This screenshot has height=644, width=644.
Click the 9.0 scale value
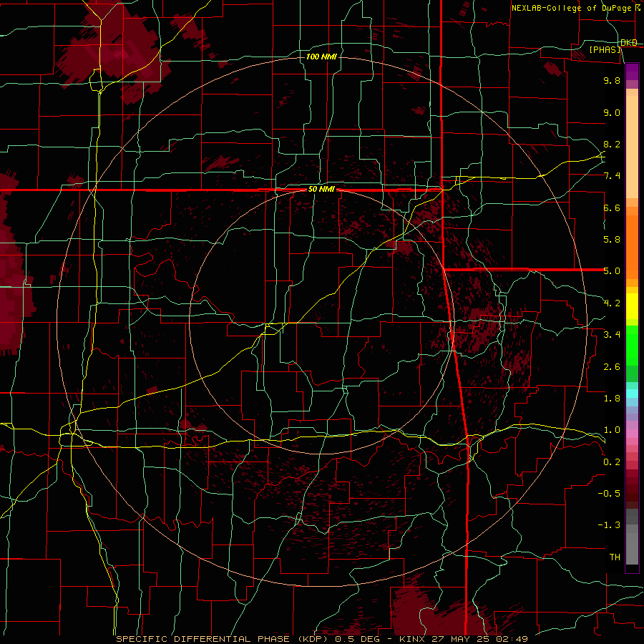[x=612, y=112]
